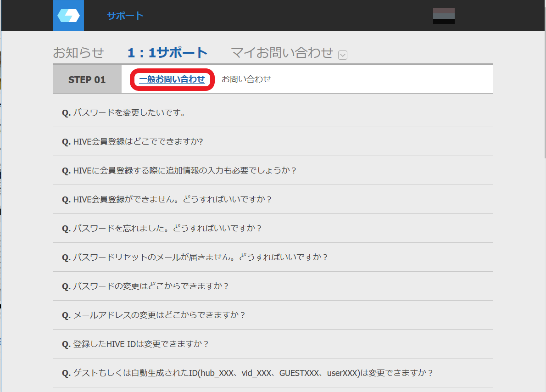The image size is (546, 392).
Task: Expand the question about registration additional information
Action: point(179,170)
